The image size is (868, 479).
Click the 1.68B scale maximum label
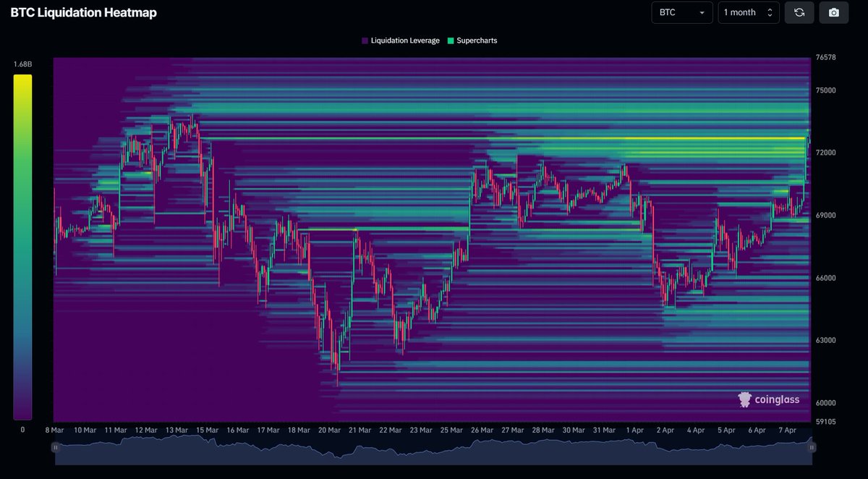[x=22, y=65]
